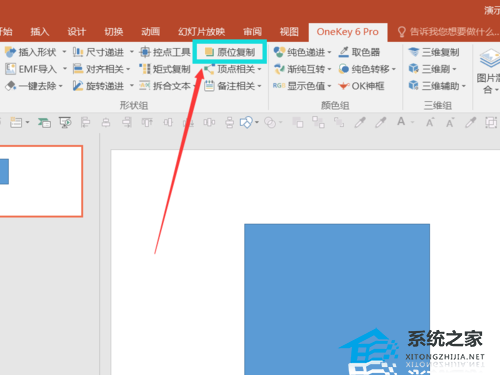Click the OK神框 button
Viewport: 500px width, 375px height.
(361, 86)
